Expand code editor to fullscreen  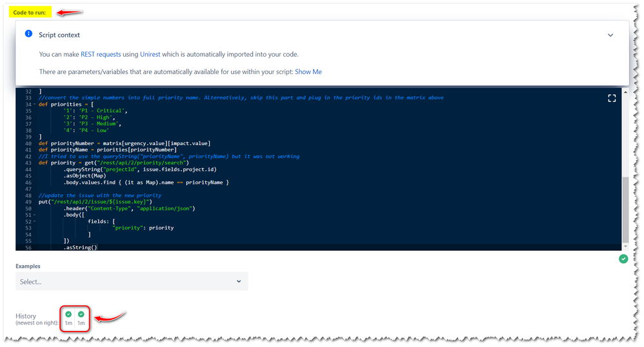click(612, 98)
